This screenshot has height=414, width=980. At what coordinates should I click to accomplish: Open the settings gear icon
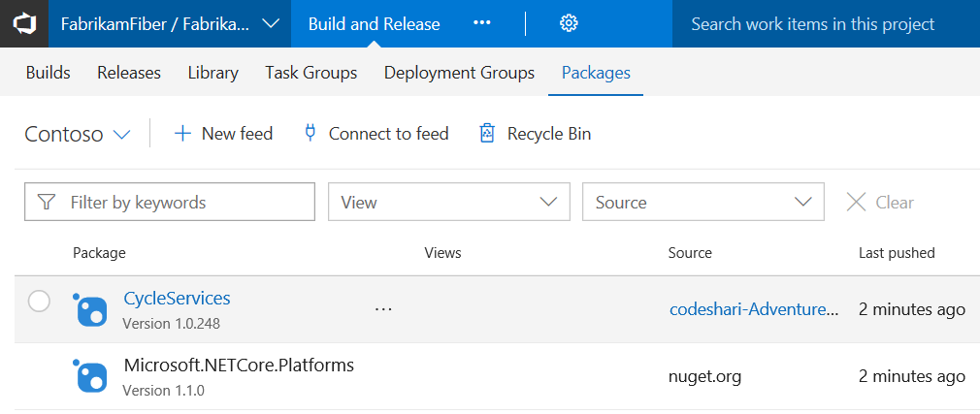click(x=569, y=23)
